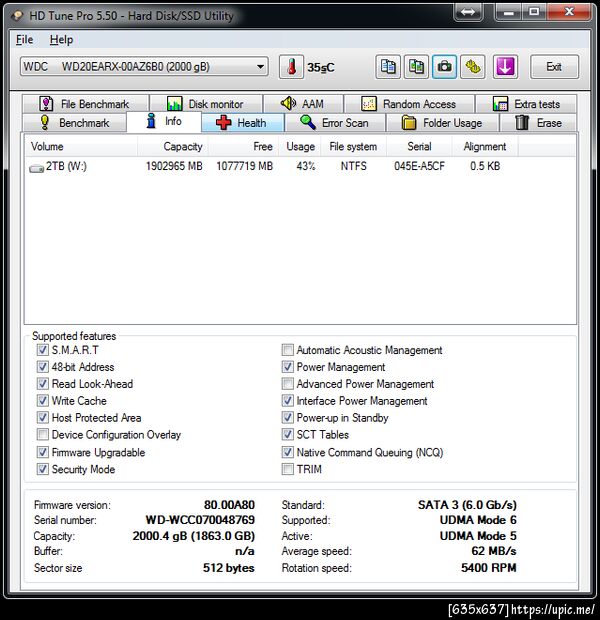Open the drive selection dropdown

tap(144, 67)
